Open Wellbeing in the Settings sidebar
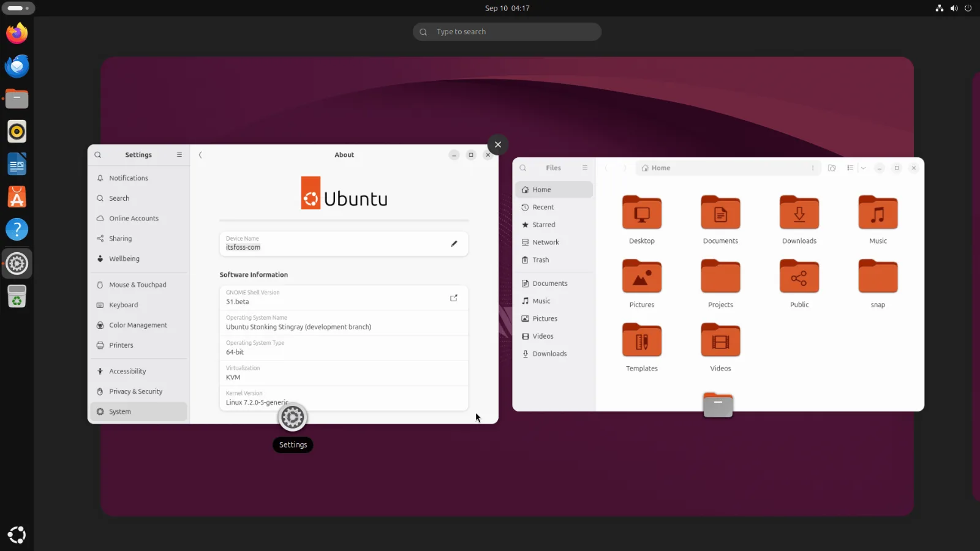The height and width of the screenshot is (551, 980). 138,259
